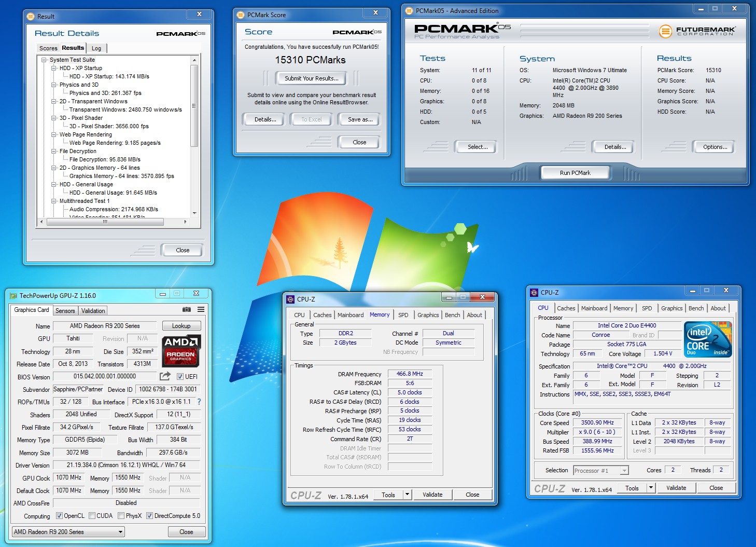Image resolution: width=756 pixels, height=547 pixels.
Task: Click Submit Your Results button
Action: [x=311, y=78]
